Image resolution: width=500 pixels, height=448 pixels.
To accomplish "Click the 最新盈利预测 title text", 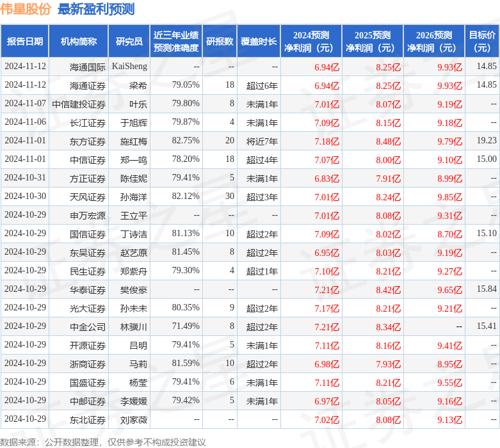I will pos(96,9).
